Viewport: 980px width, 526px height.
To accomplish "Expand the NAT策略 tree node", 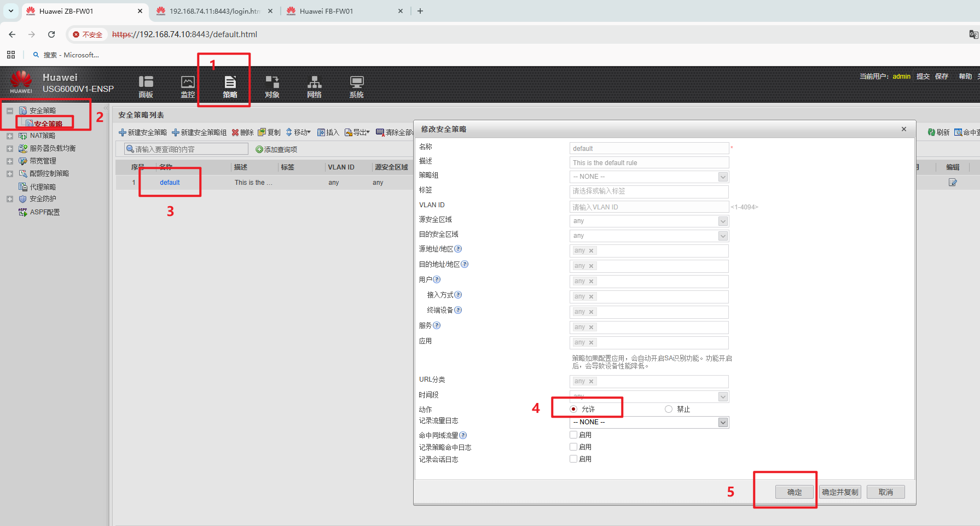I will (10, 136).
